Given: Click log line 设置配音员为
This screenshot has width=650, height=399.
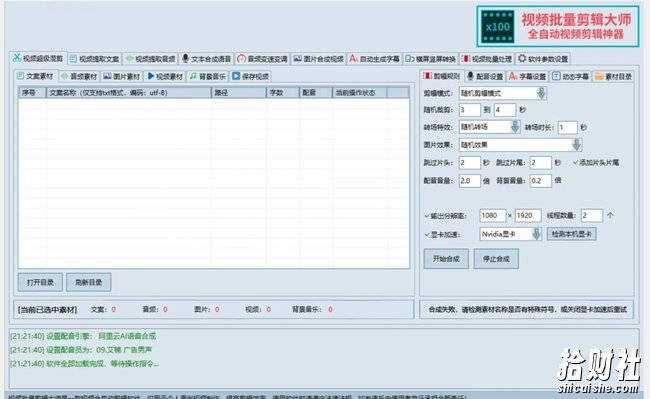Looking at the screenshot, I should (x=81, y=350).
